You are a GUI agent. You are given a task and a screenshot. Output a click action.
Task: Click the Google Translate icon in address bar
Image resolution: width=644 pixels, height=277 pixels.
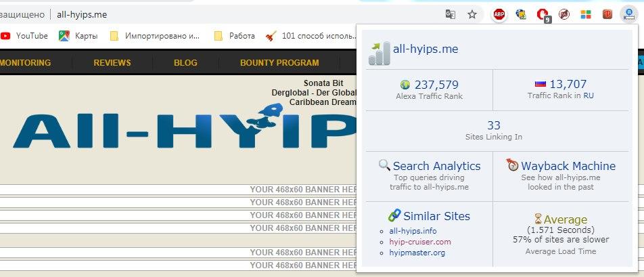(451, 15)
